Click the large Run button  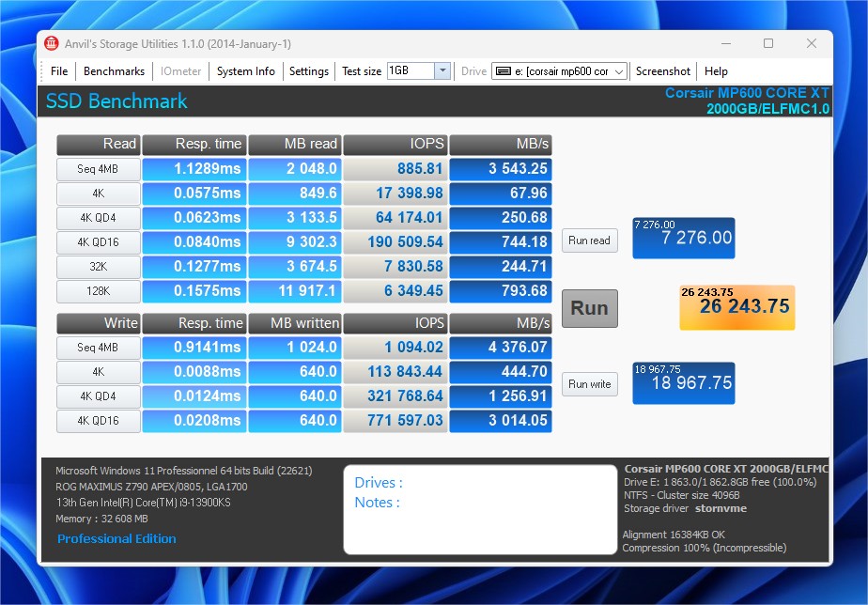point(590,308)
